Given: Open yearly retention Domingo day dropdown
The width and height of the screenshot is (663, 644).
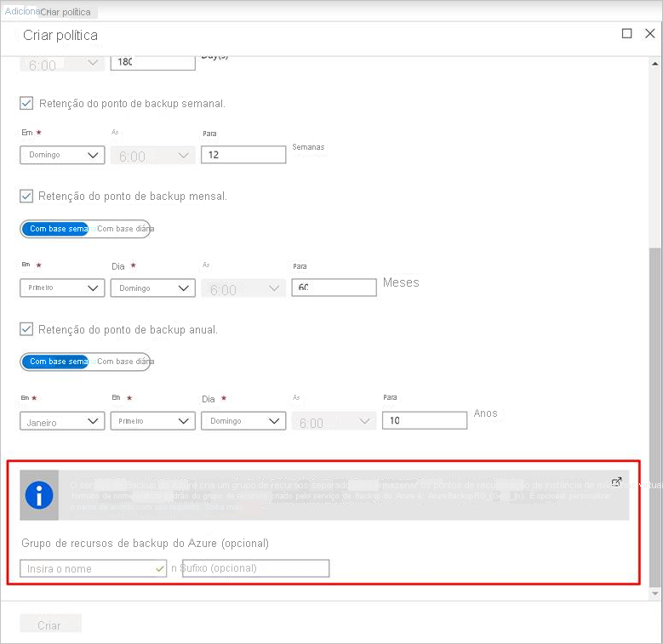Looking at the screenshot, I should 243,421.
